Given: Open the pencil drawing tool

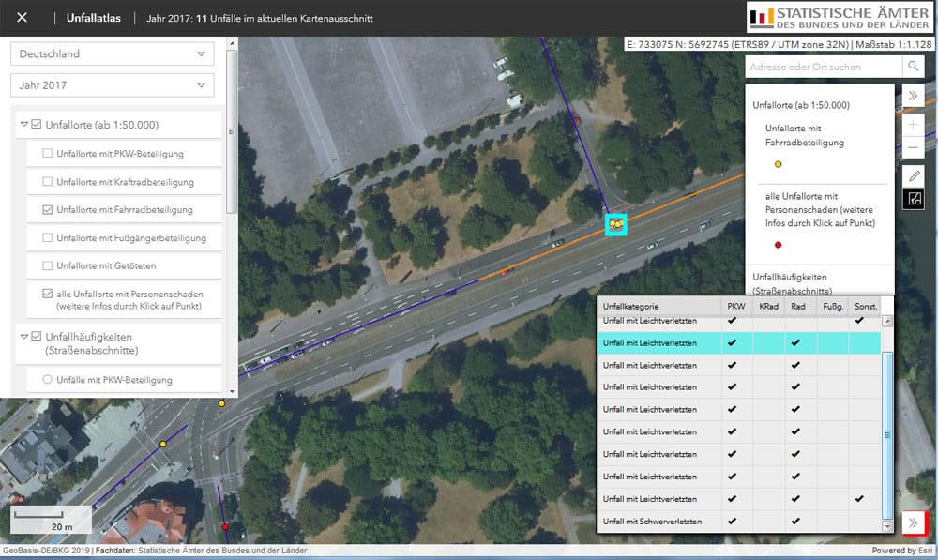Looking at the screenshot, I should (913, 175).
